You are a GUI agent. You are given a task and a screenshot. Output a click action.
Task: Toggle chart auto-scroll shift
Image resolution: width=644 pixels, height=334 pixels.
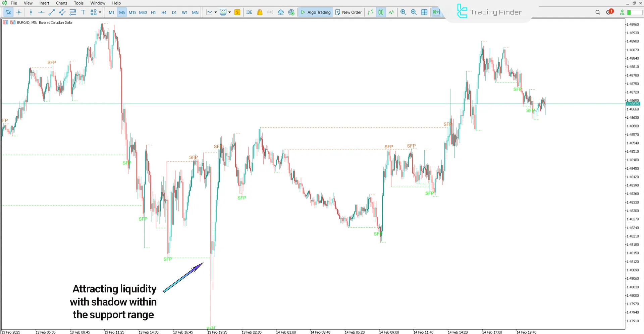436,12
